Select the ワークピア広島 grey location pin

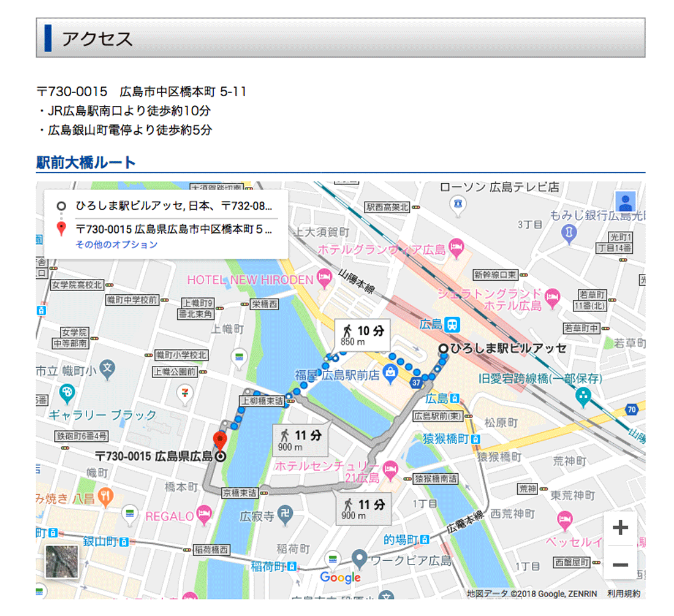(359, 559)
